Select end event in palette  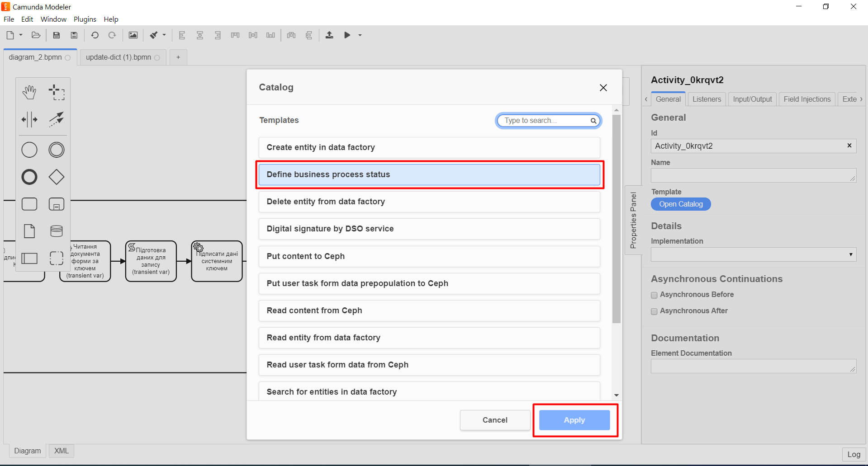tap(29, 177)
